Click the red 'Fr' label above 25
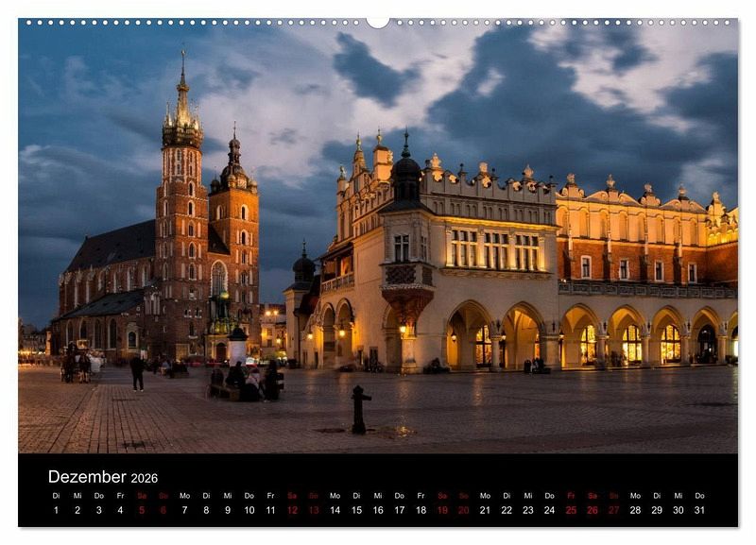The height and width of the screenshot is (545, 756). [571, 495]
